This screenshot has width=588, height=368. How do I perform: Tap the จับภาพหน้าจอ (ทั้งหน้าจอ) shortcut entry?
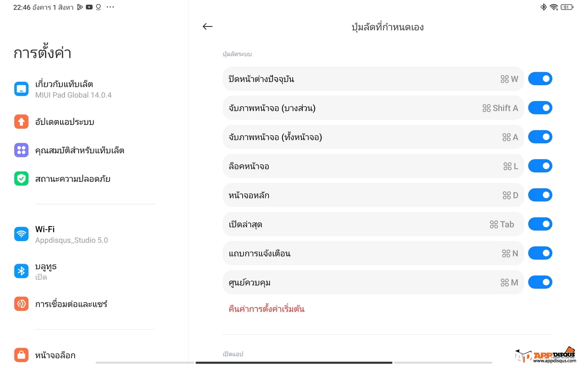click(373, 137)
